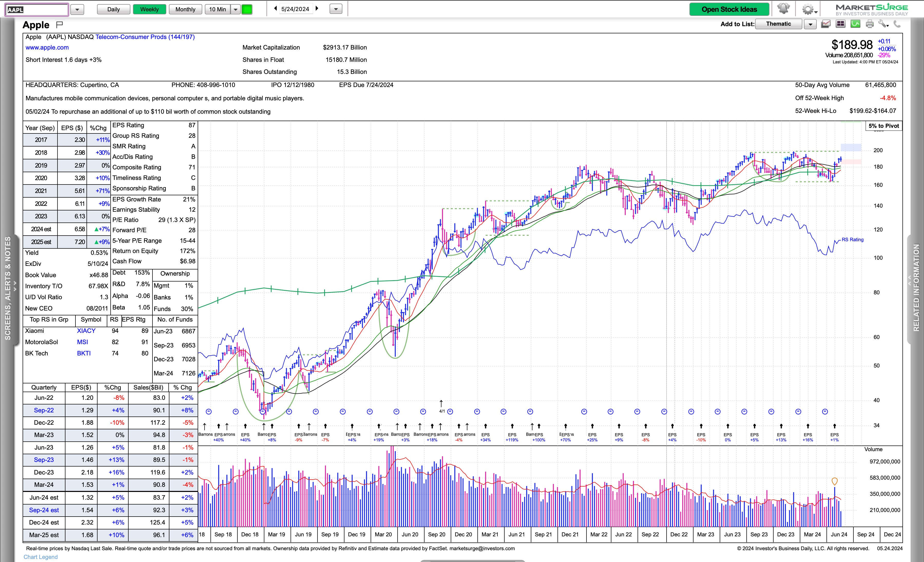Click the phone support icon
This screenshot has width=924, height=562.
(897, 24)
